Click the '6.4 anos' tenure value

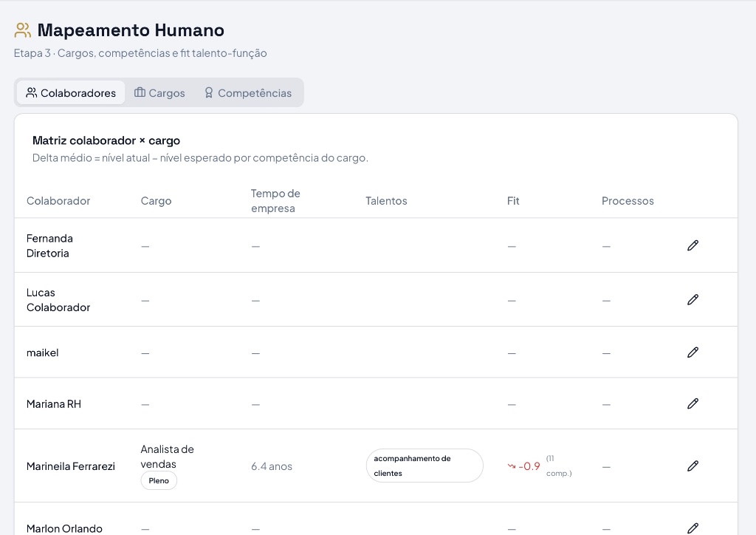pos(272,466)
